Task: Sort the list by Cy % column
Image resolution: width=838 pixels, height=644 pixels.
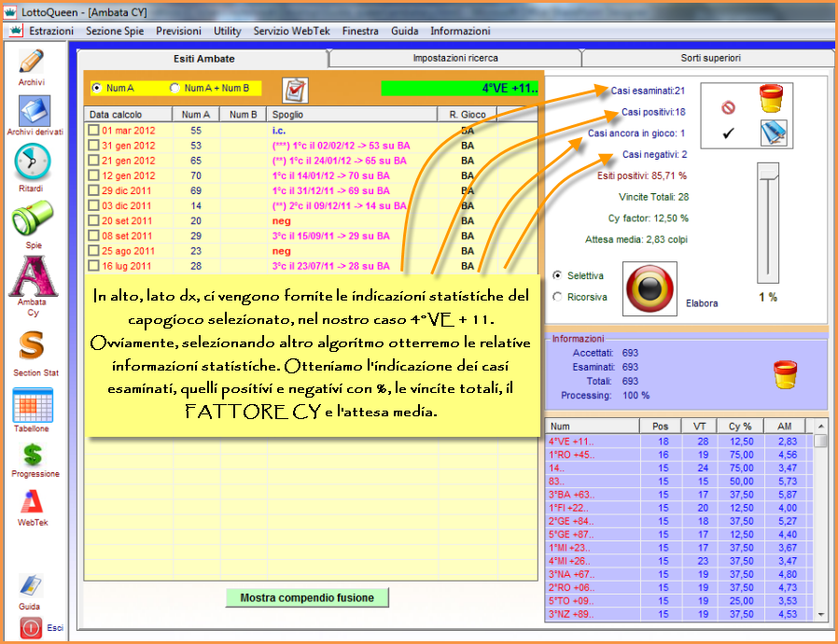Action: tap(740, 427)
